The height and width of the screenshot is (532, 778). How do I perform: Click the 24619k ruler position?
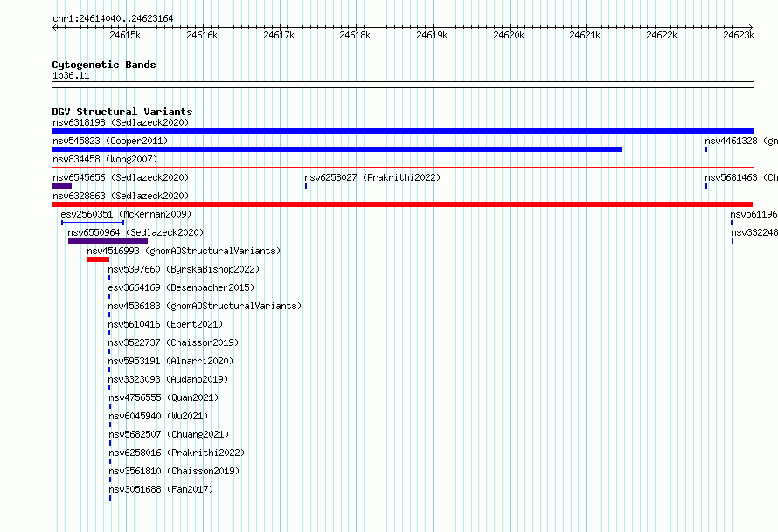pos(432,35)
